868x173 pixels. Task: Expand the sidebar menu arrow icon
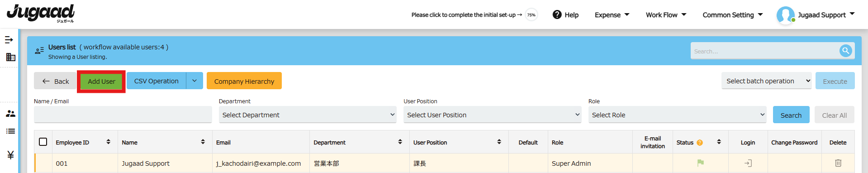(9, 40)
